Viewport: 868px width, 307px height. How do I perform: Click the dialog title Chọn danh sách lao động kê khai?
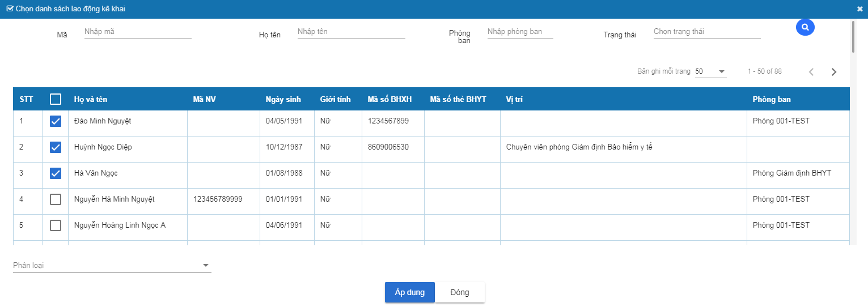(71, 9)
